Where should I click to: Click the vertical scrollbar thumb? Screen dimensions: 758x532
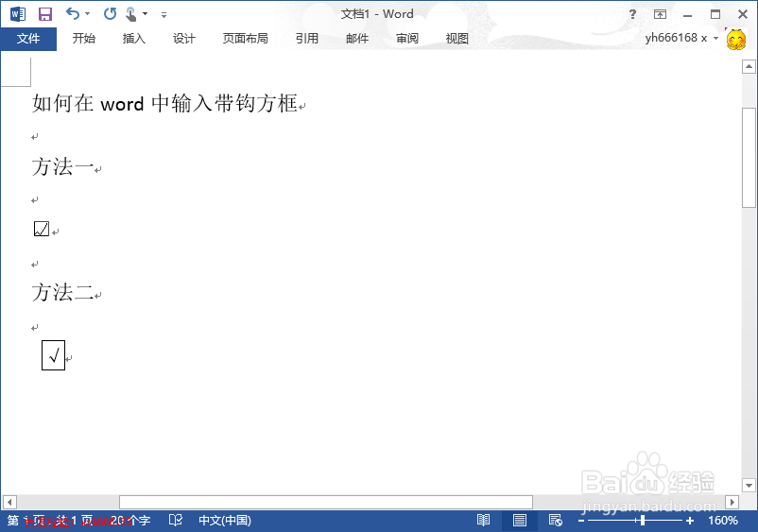coord(749,158)
